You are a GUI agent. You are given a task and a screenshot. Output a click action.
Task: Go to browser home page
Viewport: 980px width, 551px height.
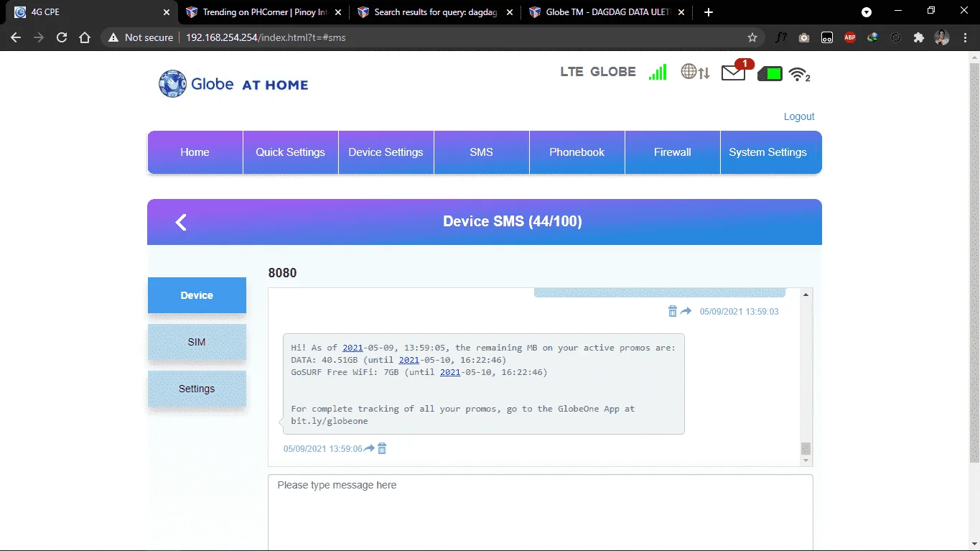pos(85,37)
